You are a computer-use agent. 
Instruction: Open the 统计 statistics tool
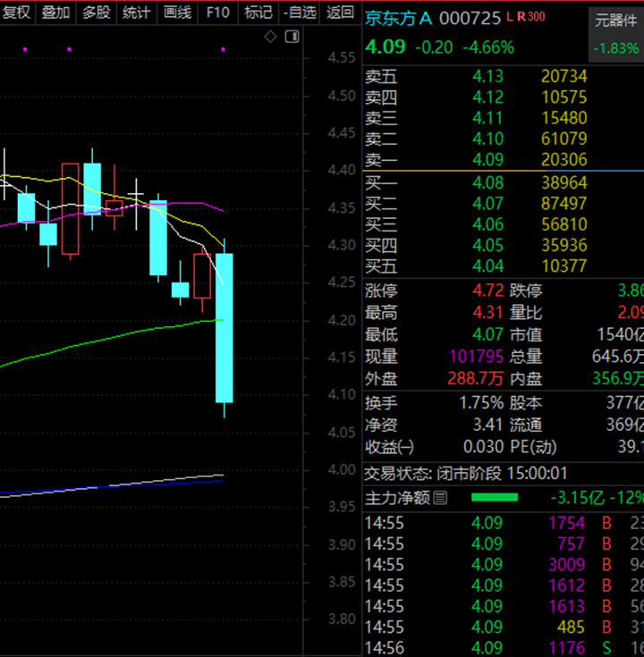coord(137,13)
